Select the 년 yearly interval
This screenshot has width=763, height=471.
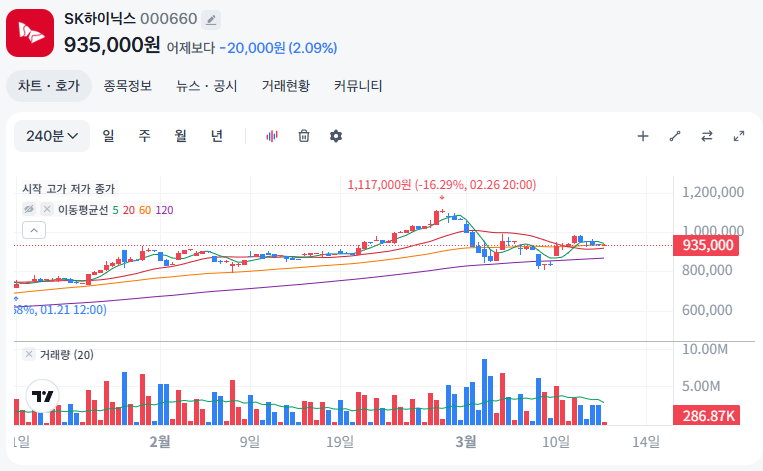217,136
